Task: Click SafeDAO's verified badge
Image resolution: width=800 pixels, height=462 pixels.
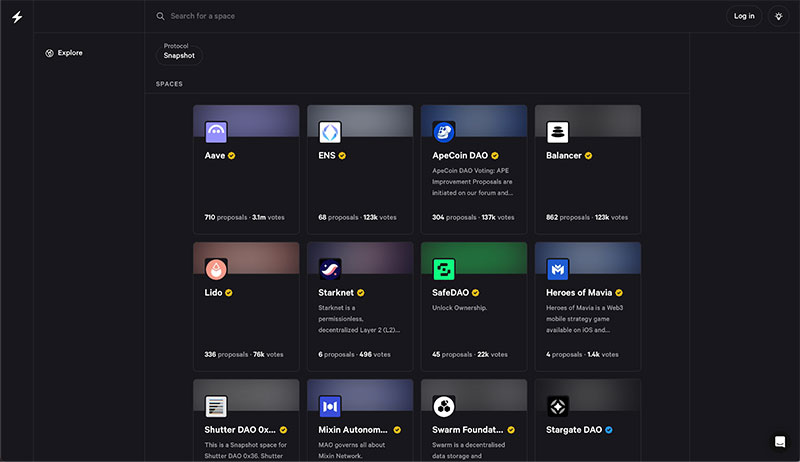Action: 476,293
